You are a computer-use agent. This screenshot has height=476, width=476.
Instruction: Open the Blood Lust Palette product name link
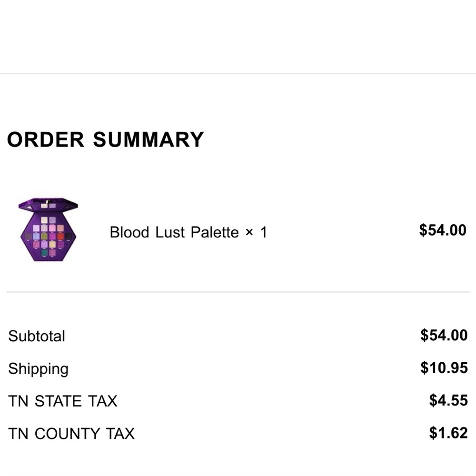pos(174,232)
